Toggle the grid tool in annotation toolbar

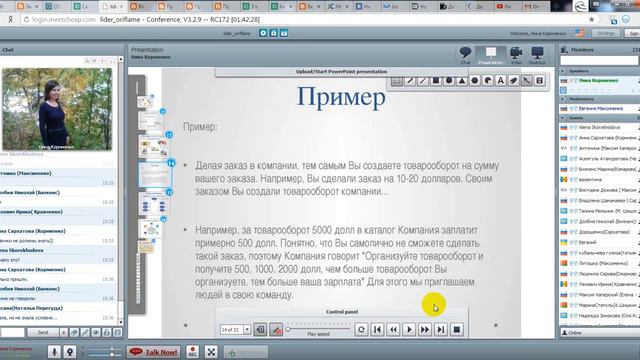[x=397, y=81]
